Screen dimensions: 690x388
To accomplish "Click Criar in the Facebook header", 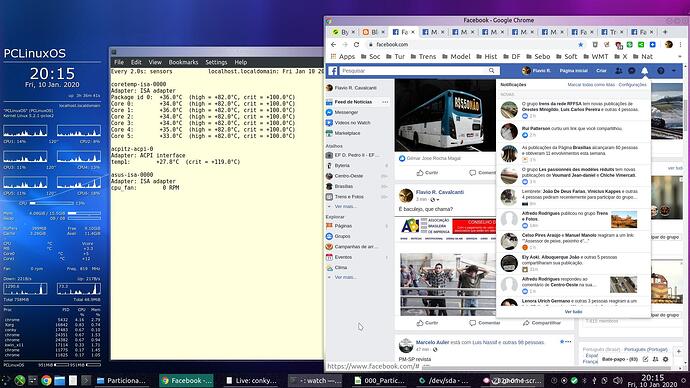I will click(601, 71).
